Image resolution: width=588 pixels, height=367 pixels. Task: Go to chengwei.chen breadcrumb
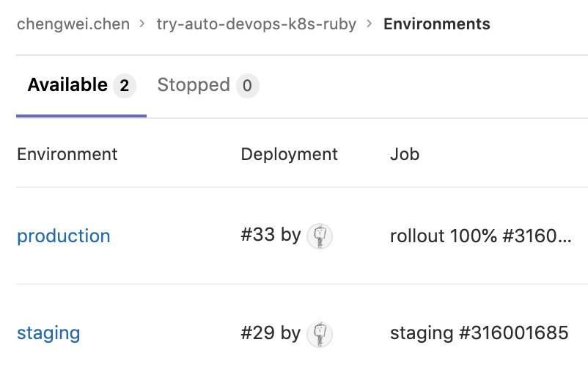coord(73,24)
